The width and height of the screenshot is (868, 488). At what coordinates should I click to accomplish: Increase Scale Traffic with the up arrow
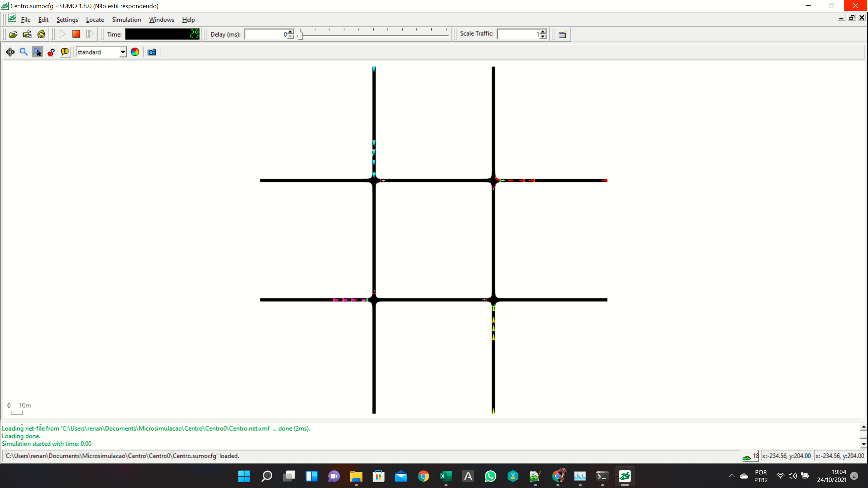tap(542, 32)
